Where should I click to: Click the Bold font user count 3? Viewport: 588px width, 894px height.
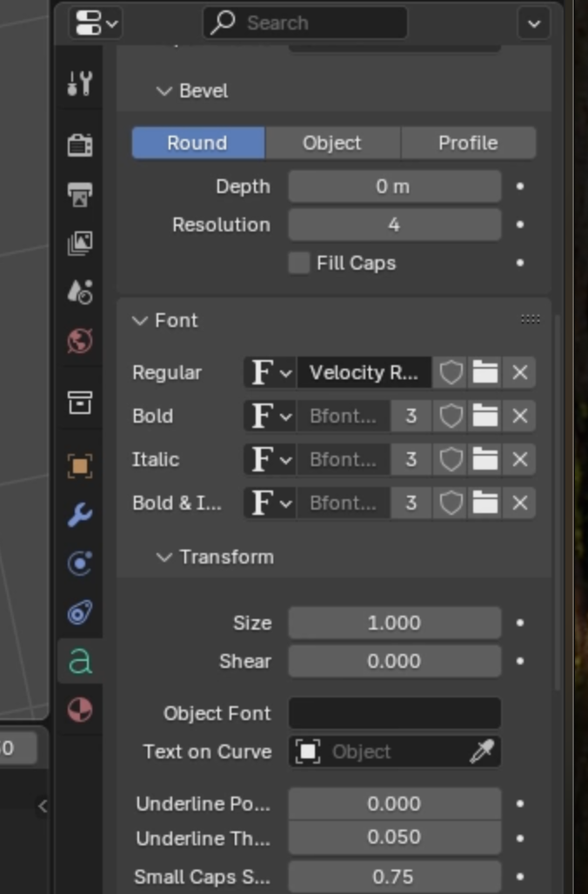(411, 417)
